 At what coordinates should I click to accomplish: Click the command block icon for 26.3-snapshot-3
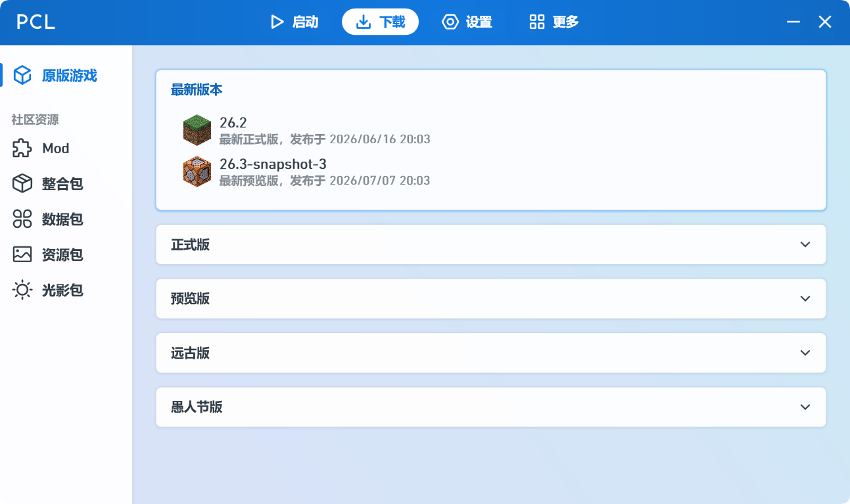click(197, 171)
